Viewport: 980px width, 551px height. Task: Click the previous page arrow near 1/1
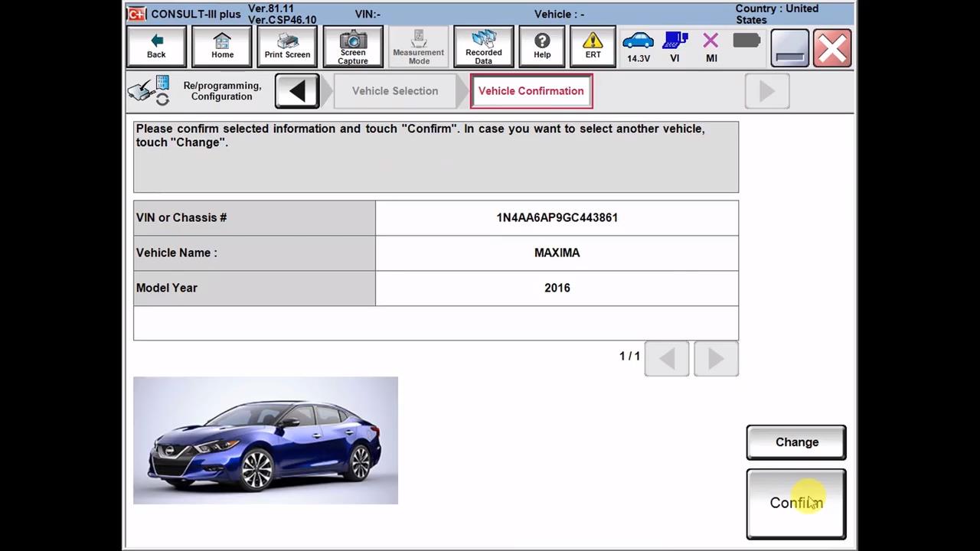click(x=667, y=358)
